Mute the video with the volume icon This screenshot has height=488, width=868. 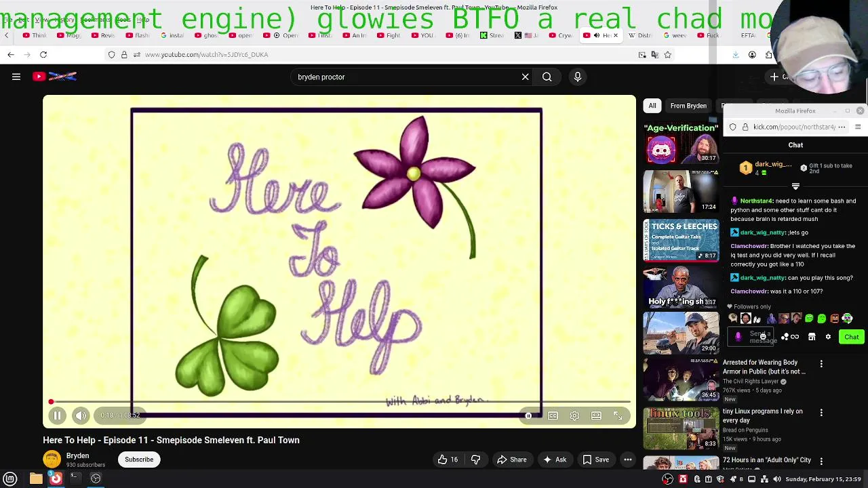click(x=81, y=415)
